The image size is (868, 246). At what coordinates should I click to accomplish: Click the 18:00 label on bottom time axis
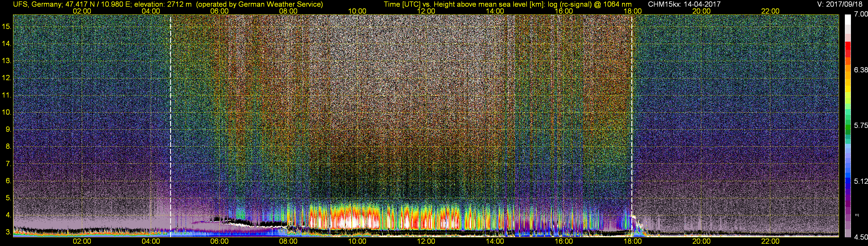[632, 242]
